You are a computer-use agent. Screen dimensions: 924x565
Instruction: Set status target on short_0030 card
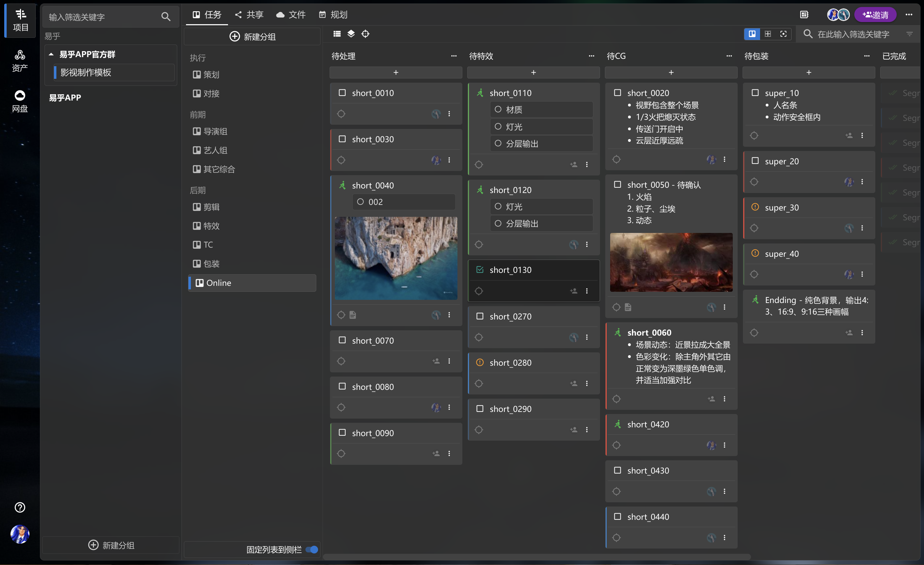[341, 160]
